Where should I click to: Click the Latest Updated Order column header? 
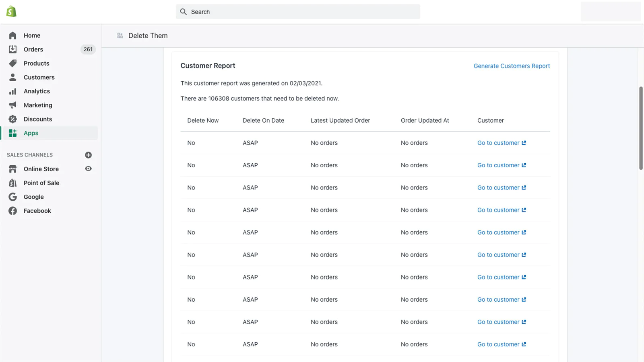(x=340, y=120)
